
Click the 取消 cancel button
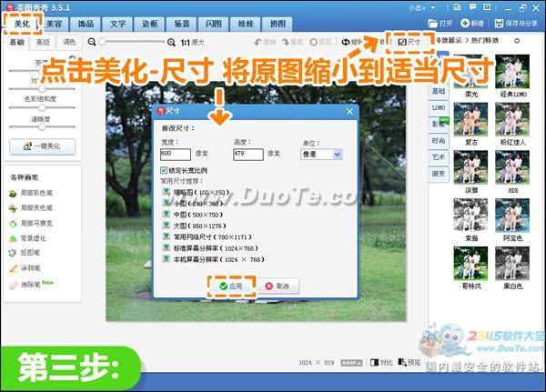(x=278, y=286)
